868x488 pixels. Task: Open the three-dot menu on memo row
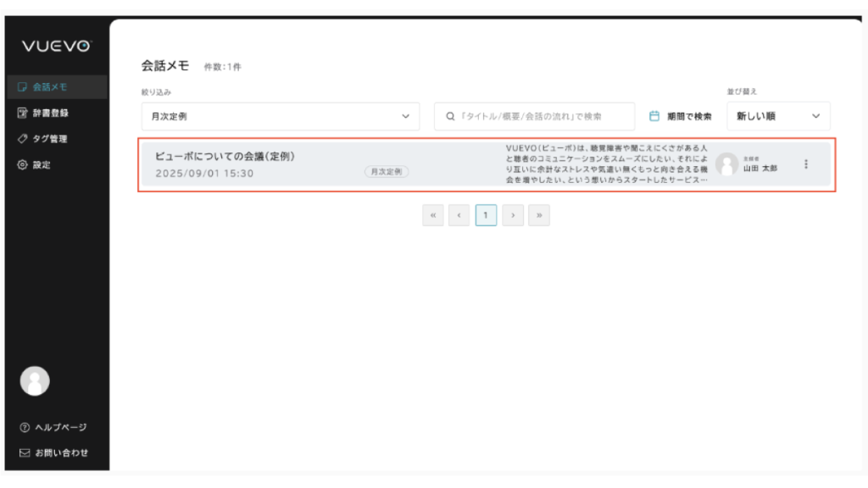coord(805,164)
